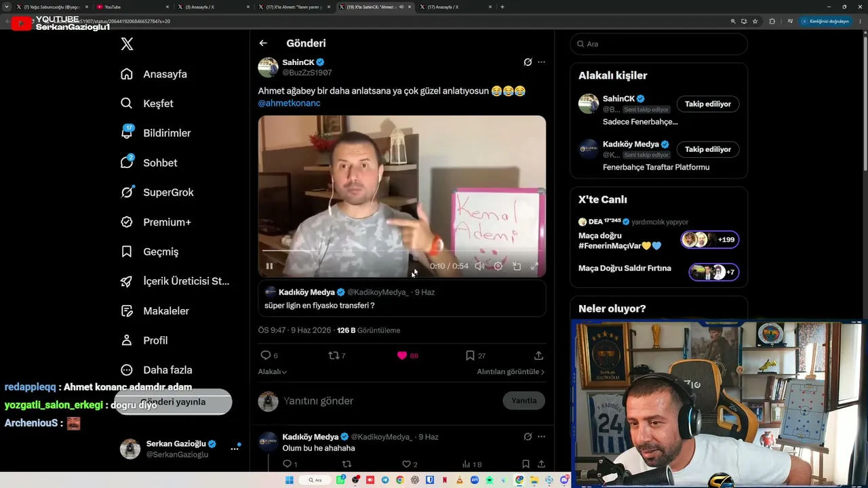The width and height of the screenshot is (868, 488).
Task: Open the Serkan Gazioğlu account switcher menu
Action: 235,449
